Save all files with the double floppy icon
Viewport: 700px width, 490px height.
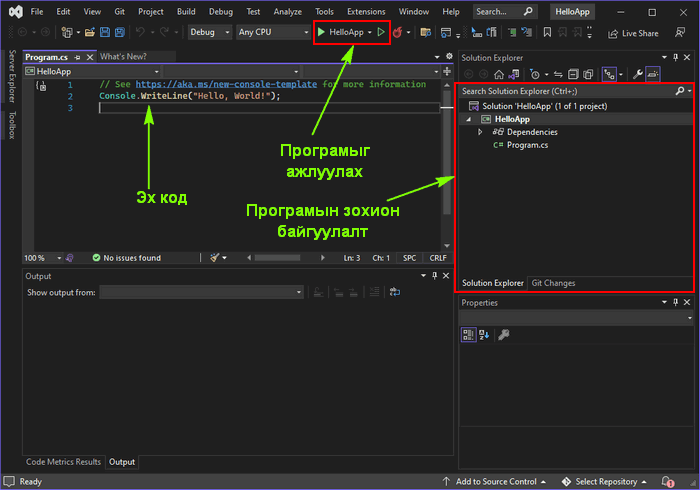[x=120, y=32]
